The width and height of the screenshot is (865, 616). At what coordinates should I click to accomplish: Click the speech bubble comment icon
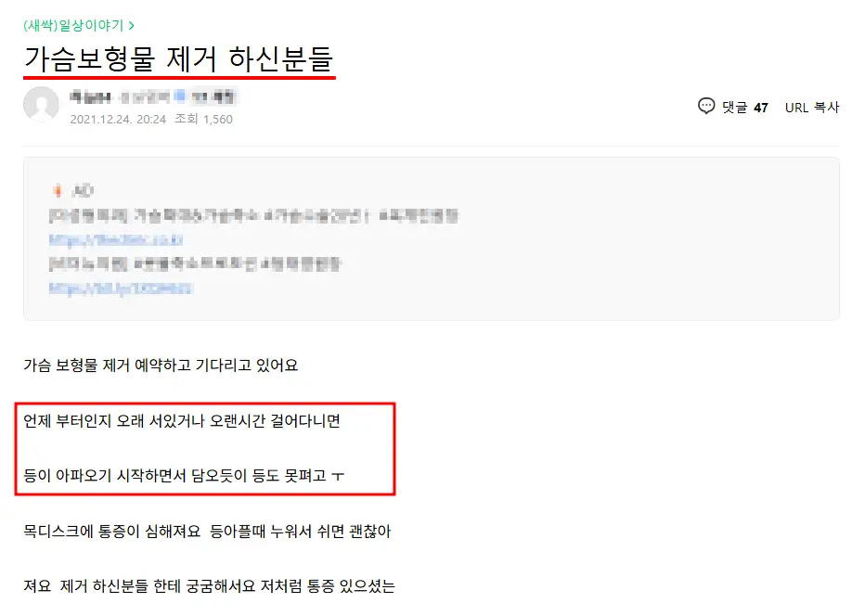(x=706, y=106)
